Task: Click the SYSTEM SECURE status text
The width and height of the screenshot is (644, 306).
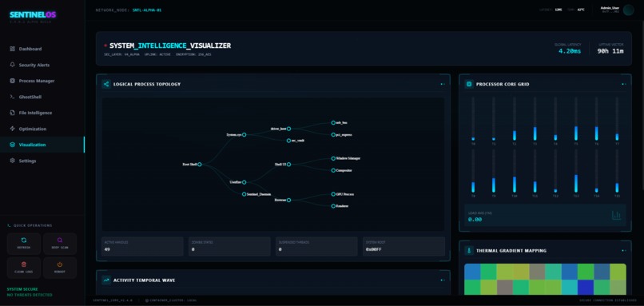Action: (x=22, y=289)
